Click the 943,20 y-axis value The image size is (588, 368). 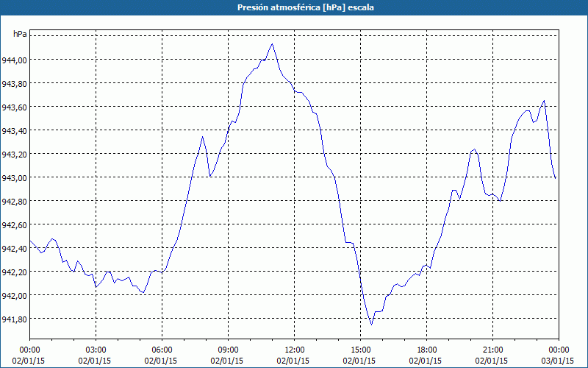coord(13,154)
